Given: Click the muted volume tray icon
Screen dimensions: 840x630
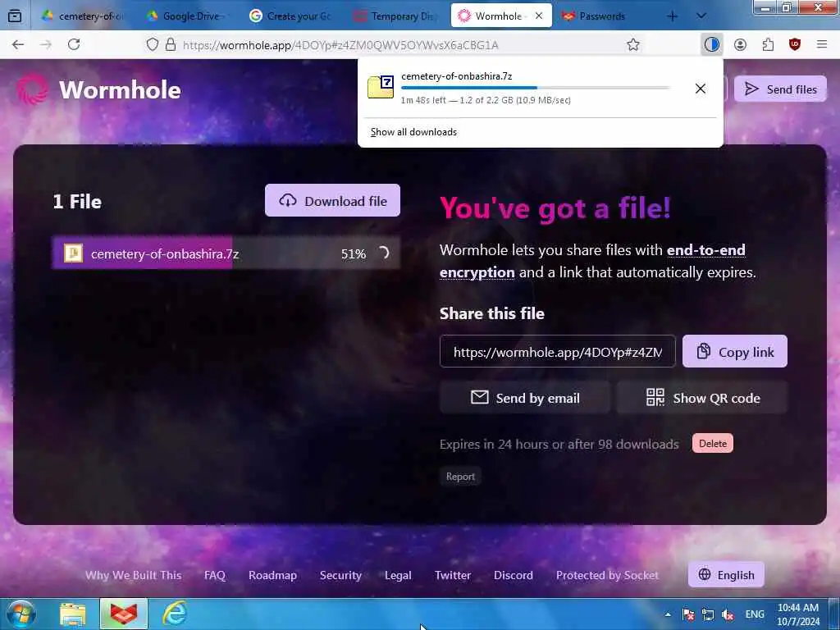Looking at the screenshot, I should (728, 614).
